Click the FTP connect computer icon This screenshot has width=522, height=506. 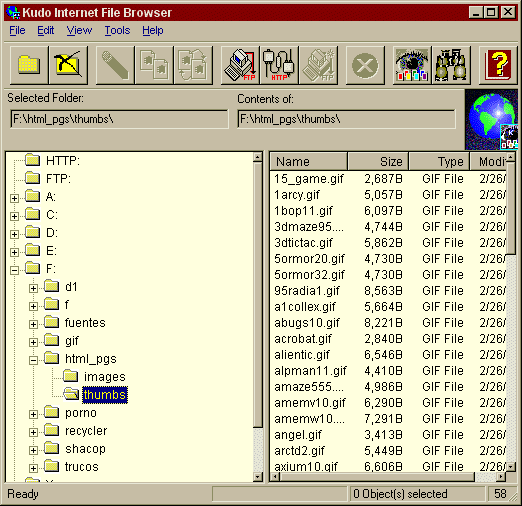240,65
